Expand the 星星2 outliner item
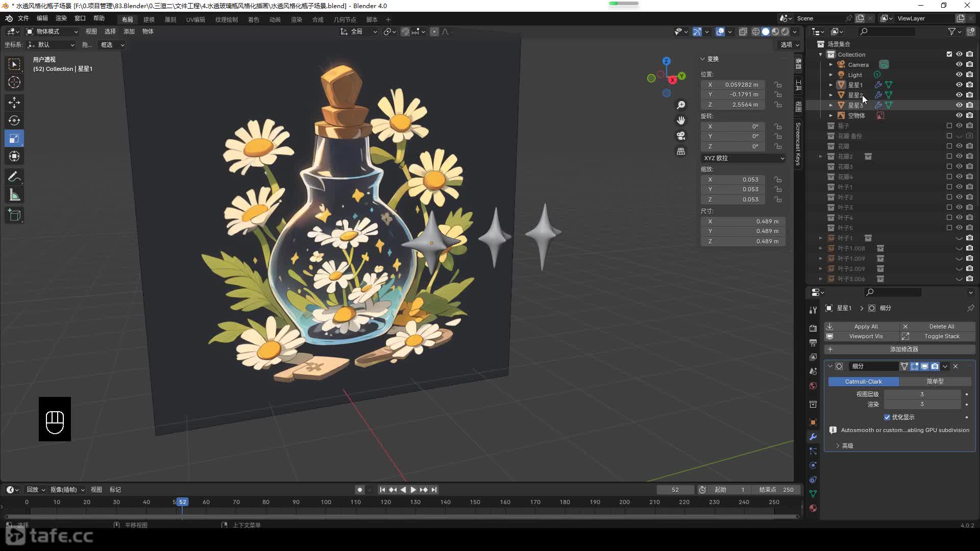The height and width of the screenshot is (551, 980). [831, 95]
